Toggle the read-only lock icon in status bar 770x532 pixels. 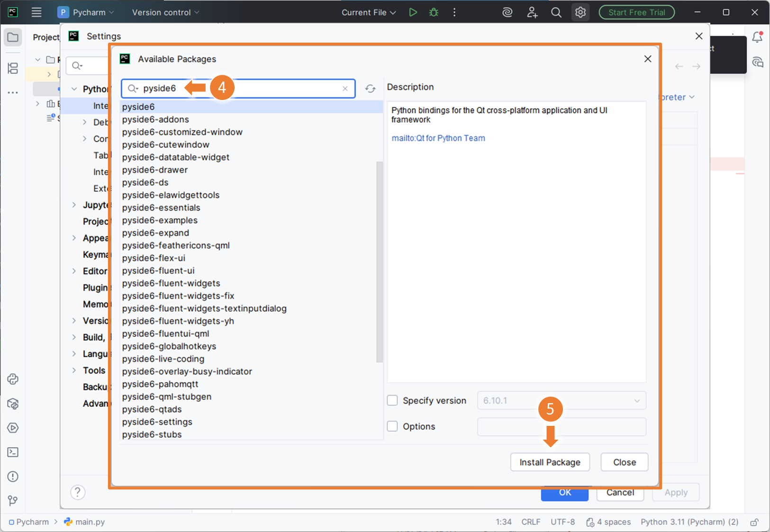point(754,522)
